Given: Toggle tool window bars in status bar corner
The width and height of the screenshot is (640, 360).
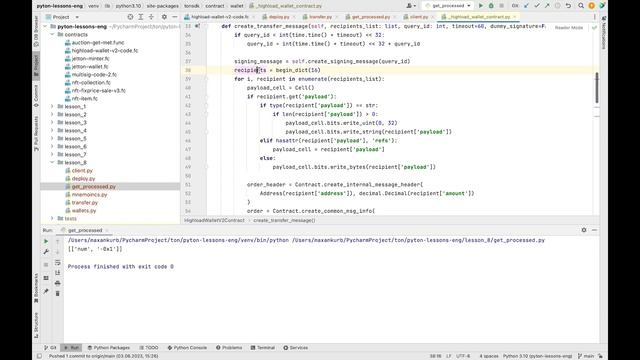Looking at the screenshot, I should [x=39, y=356].
